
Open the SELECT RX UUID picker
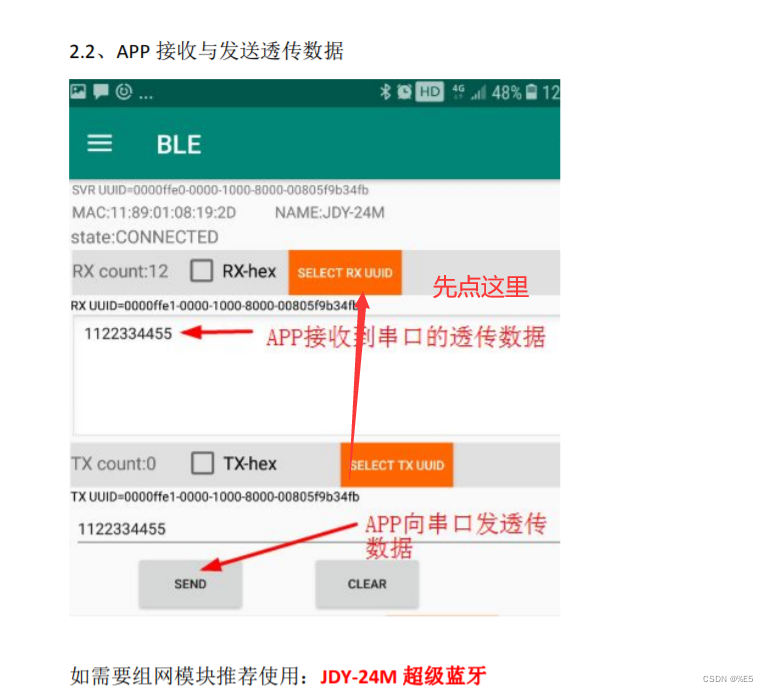[x=345, y=272]
